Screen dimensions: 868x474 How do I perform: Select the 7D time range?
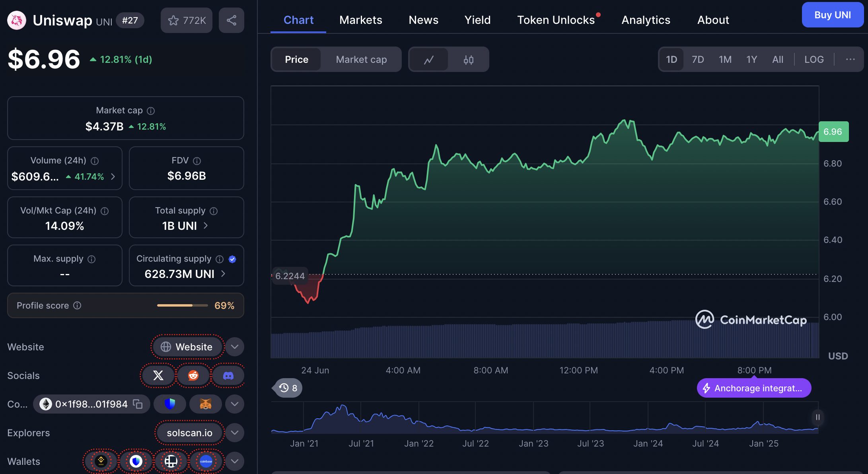(698, 60)
